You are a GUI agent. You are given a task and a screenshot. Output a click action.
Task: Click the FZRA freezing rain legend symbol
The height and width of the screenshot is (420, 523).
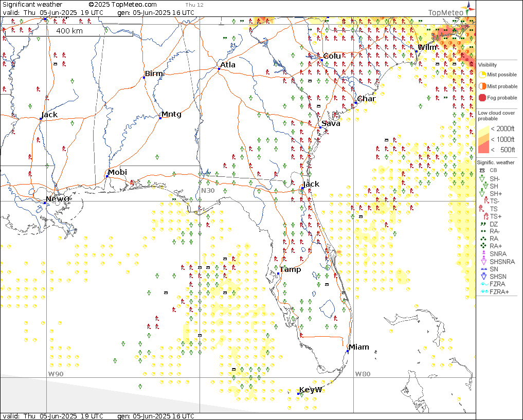coord(484,284)
